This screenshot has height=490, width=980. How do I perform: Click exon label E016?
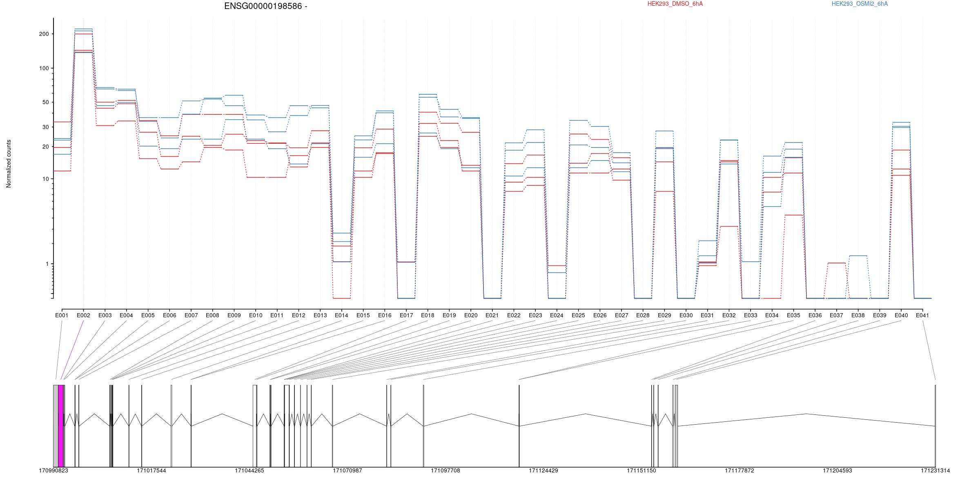[x=385, y=316]
